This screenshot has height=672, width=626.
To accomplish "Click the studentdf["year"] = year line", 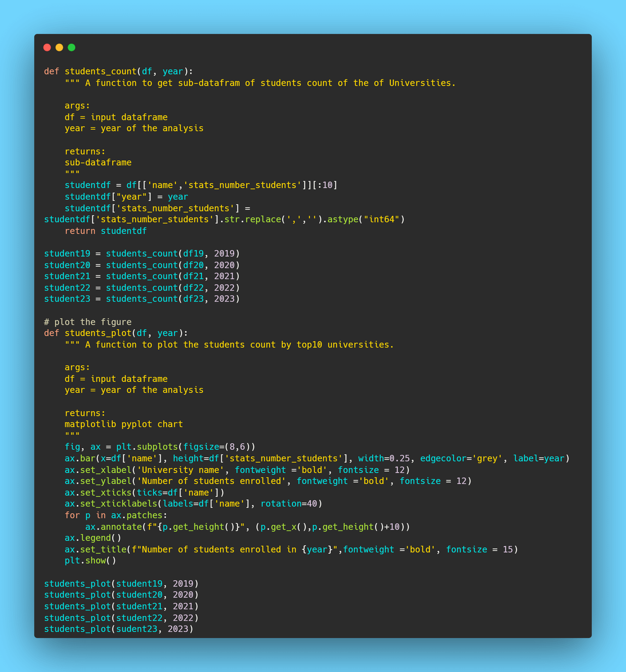I will coord(126,197).
